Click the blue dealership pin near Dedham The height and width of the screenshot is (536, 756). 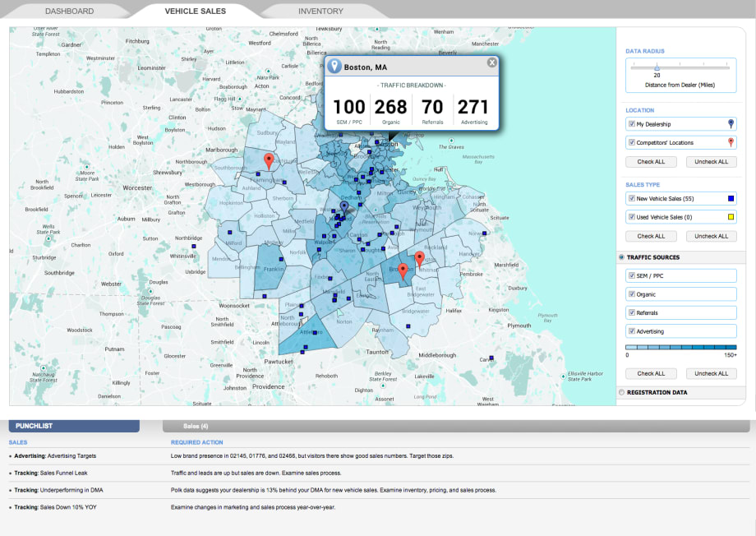344,207
